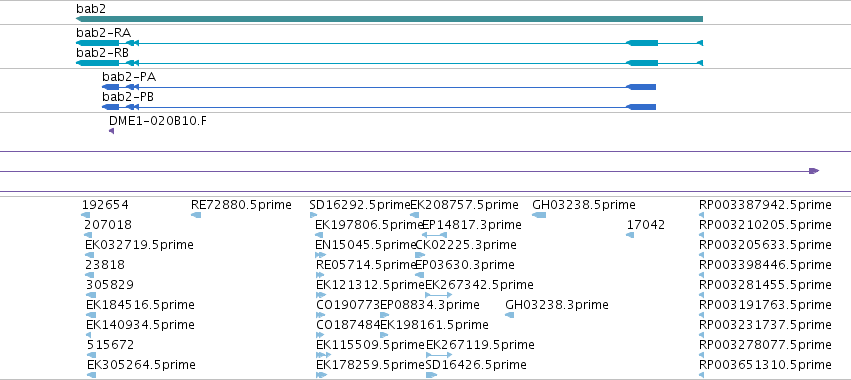This screenshot has width=851, height=380.
Task: Select the EK267342.5prime feature glyph
Action: (x=439, y=295)
